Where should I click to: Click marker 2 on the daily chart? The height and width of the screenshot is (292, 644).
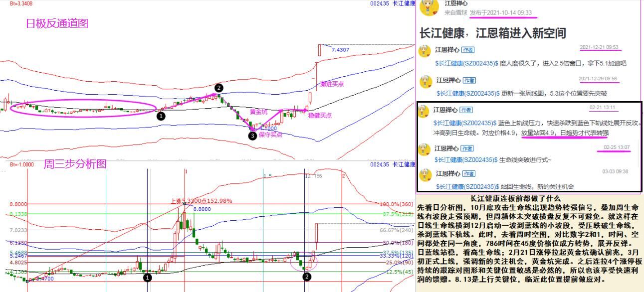pyautogui.click(x=219, y=88)
